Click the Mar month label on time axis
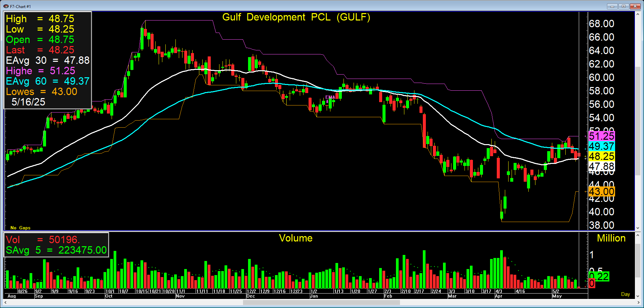The image size is (644, 308). tap(452, 296)
